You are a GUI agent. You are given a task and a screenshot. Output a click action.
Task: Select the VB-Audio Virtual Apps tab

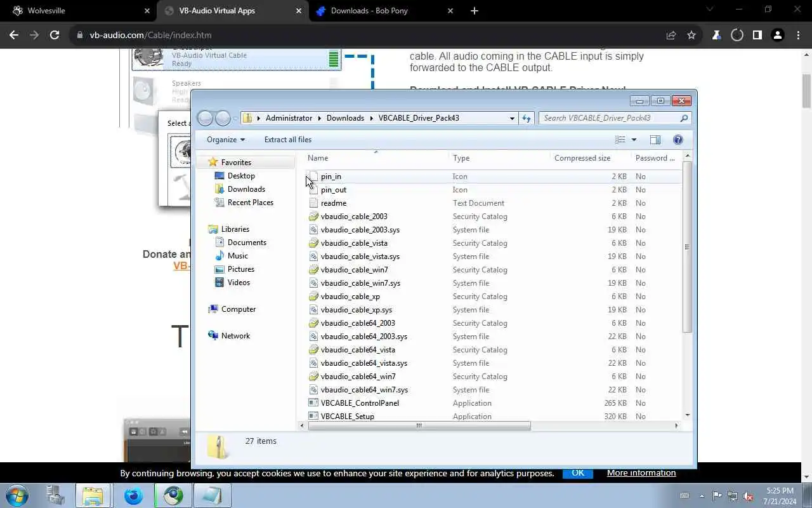click(x=232, y=11)
